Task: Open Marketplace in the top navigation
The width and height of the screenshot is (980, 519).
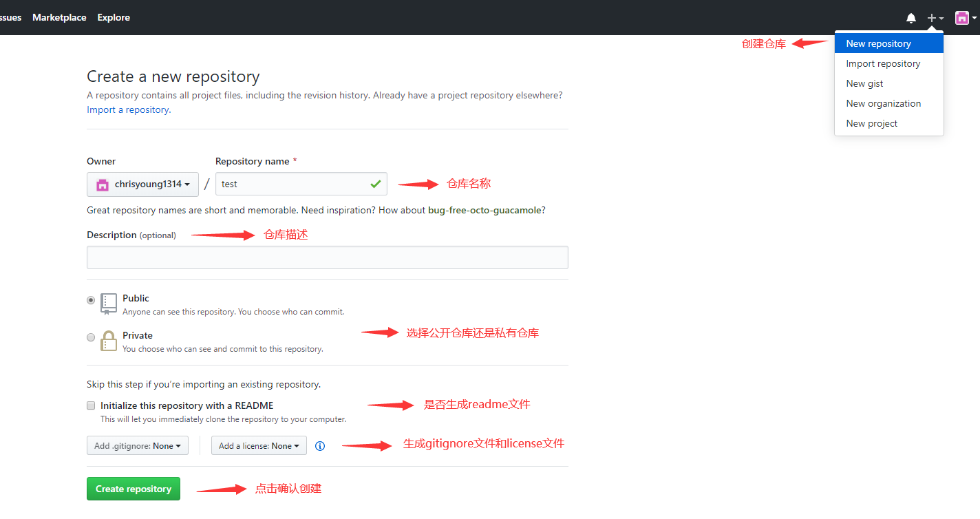Action: click(x=59, y=17)
